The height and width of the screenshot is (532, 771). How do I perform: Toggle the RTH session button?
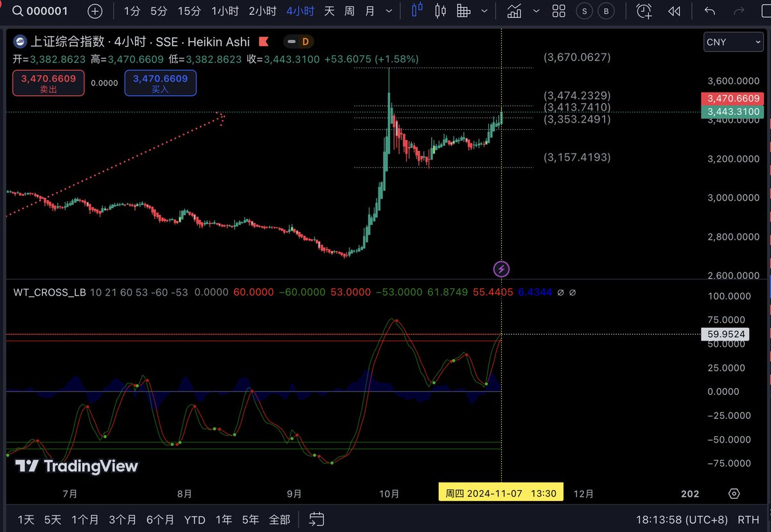point(748,519)
